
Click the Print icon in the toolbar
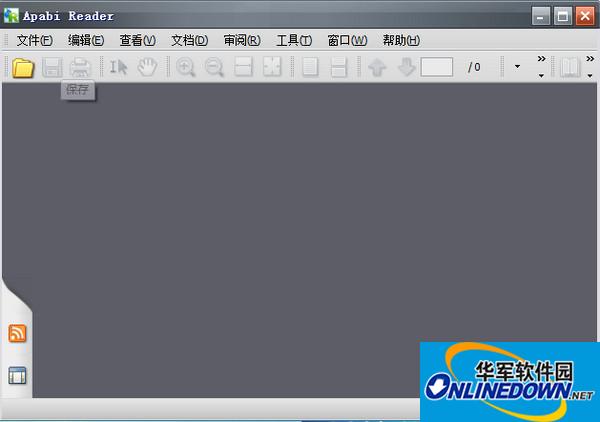click(80, 68)
